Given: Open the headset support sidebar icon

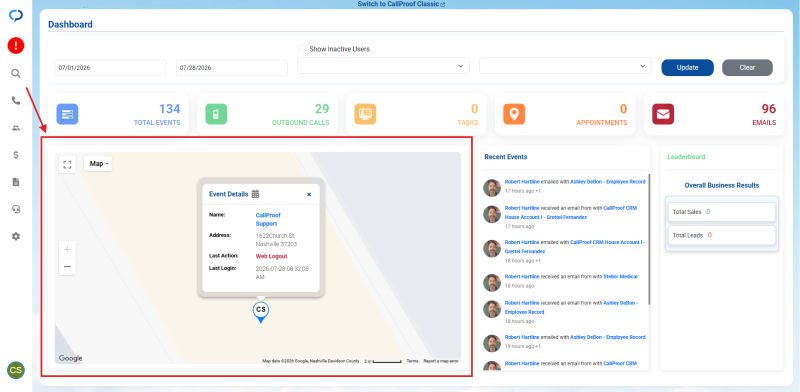Looking at the screenshot, I should click(16, 209).
